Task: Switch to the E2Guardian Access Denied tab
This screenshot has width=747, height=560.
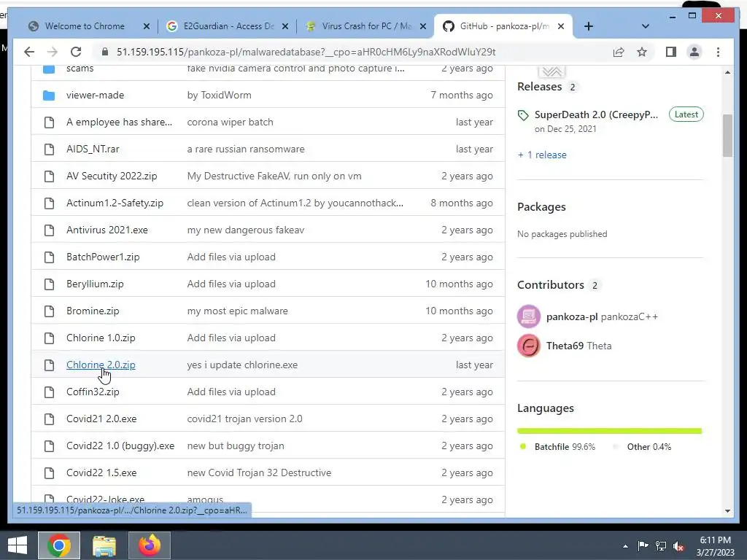Action: click(228, 26)
